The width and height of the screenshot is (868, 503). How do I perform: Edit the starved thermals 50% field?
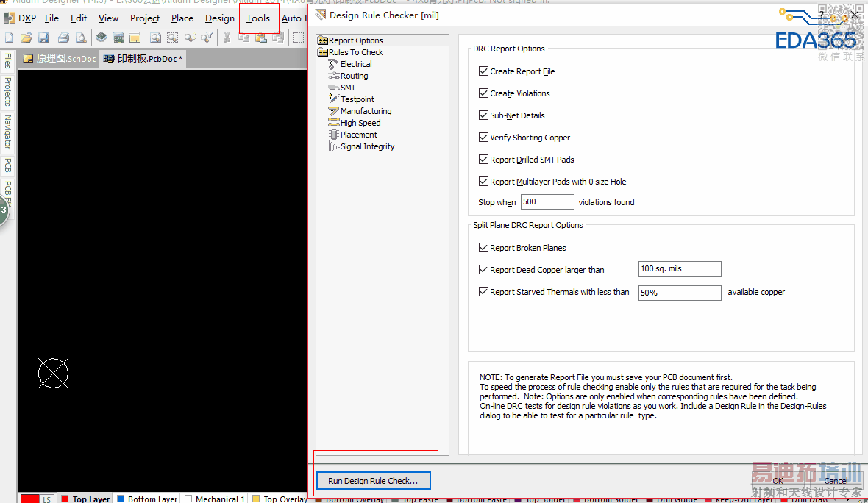point(680,293)
